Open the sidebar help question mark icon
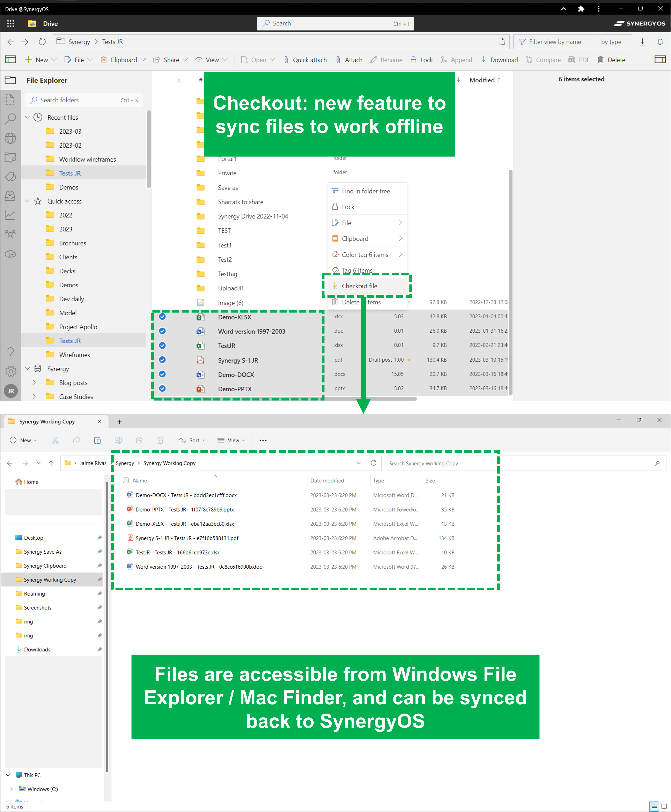671x812 pixels. (10, 353)
